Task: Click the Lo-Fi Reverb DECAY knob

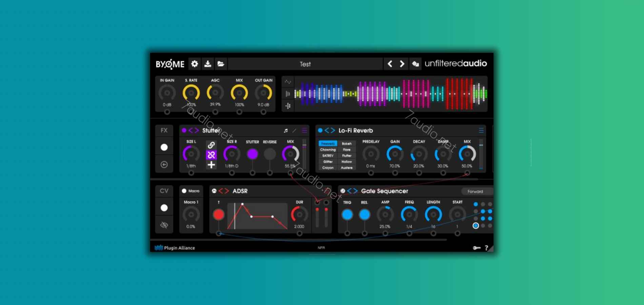Action: pos(419,154)
